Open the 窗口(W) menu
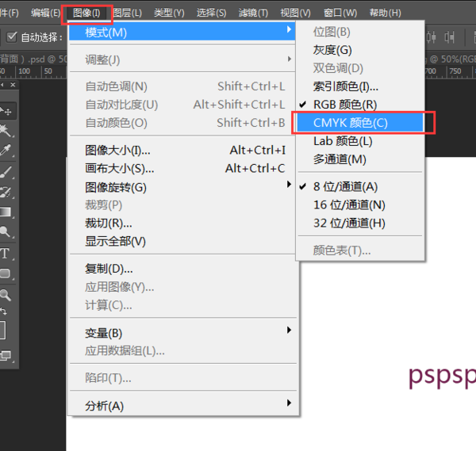Screen dimensions: 476x451 point(340,13)
